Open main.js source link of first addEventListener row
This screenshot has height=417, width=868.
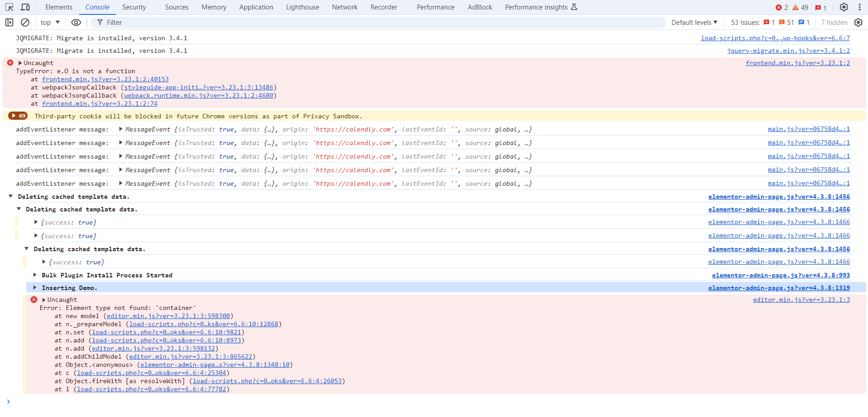tap(809, 129)
